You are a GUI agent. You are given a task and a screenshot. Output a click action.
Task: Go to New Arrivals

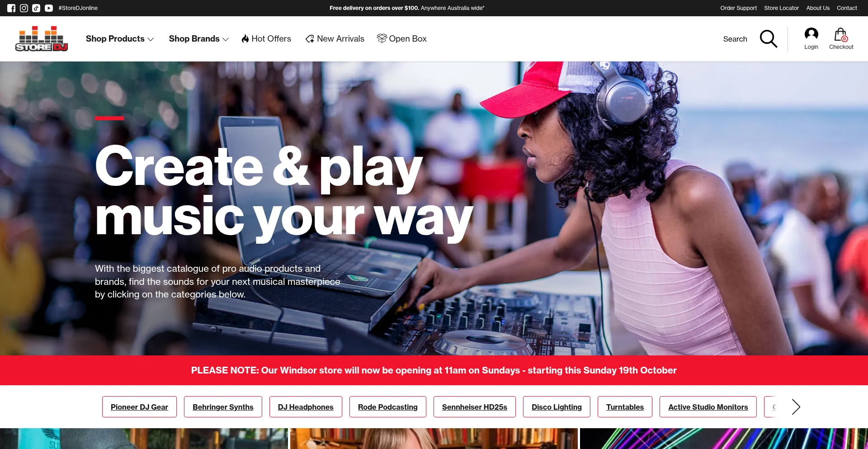coord(340,39)
